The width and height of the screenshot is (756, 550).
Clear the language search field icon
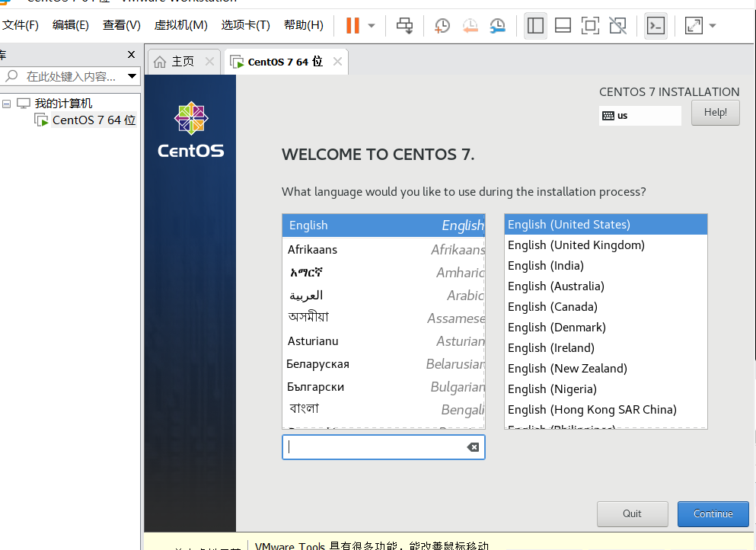[x=473, y=447]
